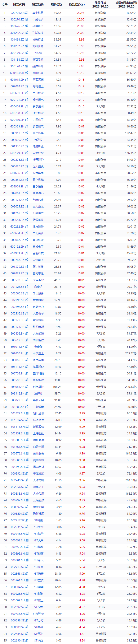Click chart icon next to 000626.SZ

(x=26, y=167)
